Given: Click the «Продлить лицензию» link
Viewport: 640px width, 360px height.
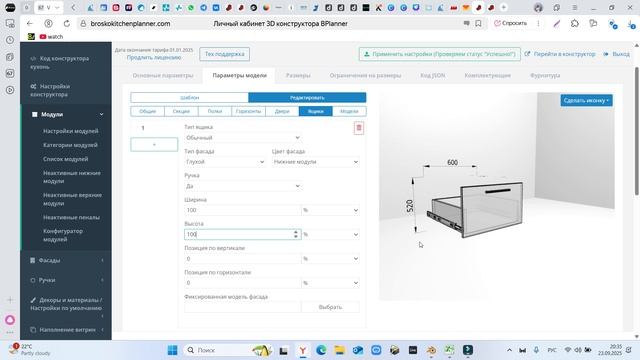Looking at the screenshot, I should [154, 58].
